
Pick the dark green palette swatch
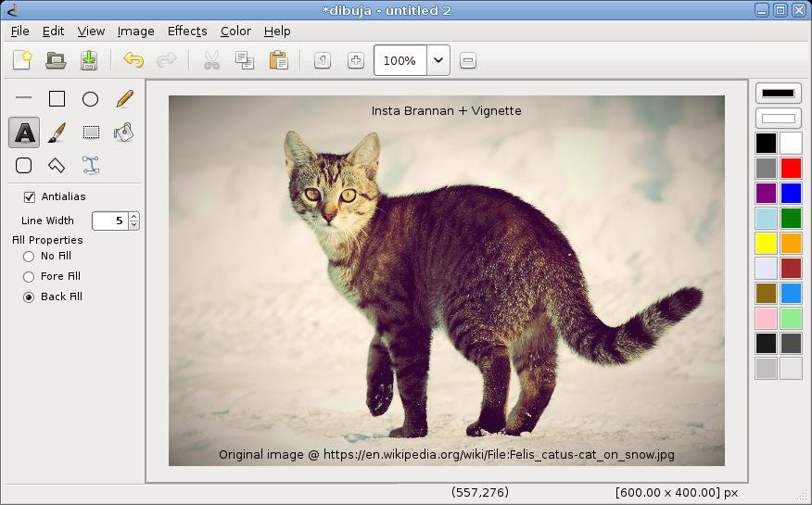(791, 218)
